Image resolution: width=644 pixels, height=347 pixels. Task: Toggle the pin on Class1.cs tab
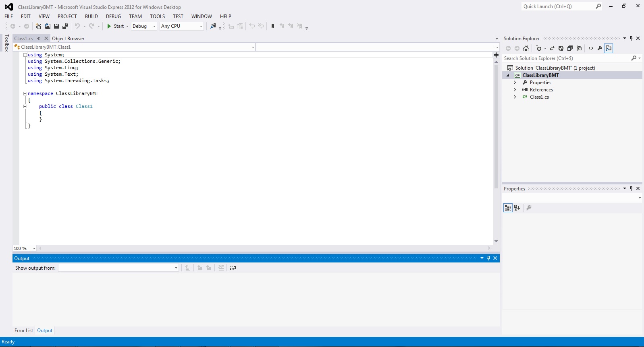39,39
